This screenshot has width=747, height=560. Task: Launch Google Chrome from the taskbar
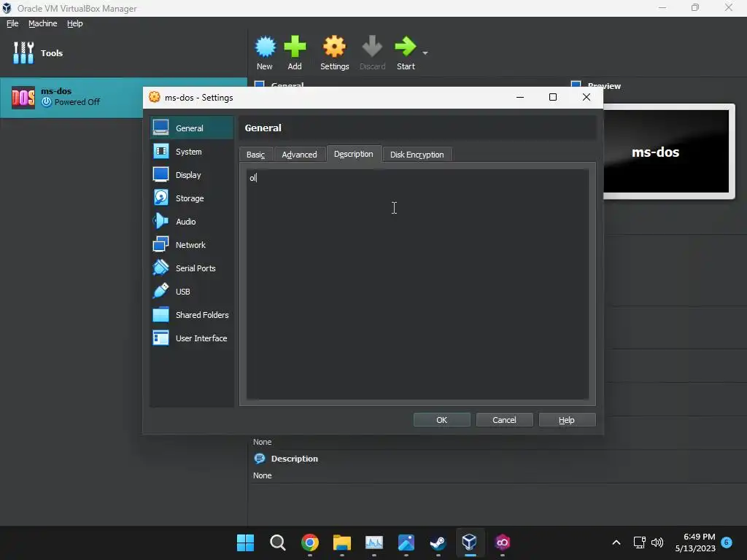tap(309, 542)
